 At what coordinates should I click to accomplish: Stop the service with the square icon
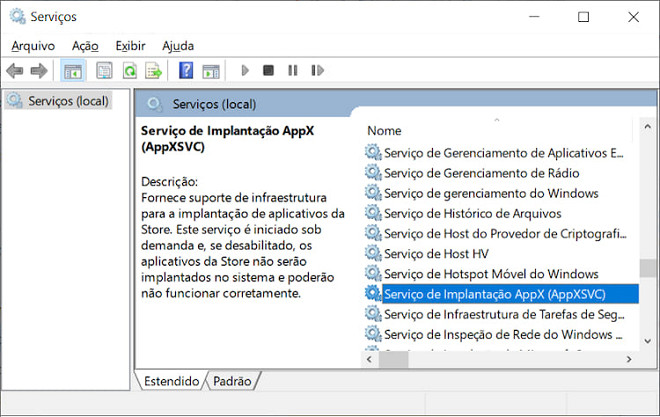coord(268,71)
